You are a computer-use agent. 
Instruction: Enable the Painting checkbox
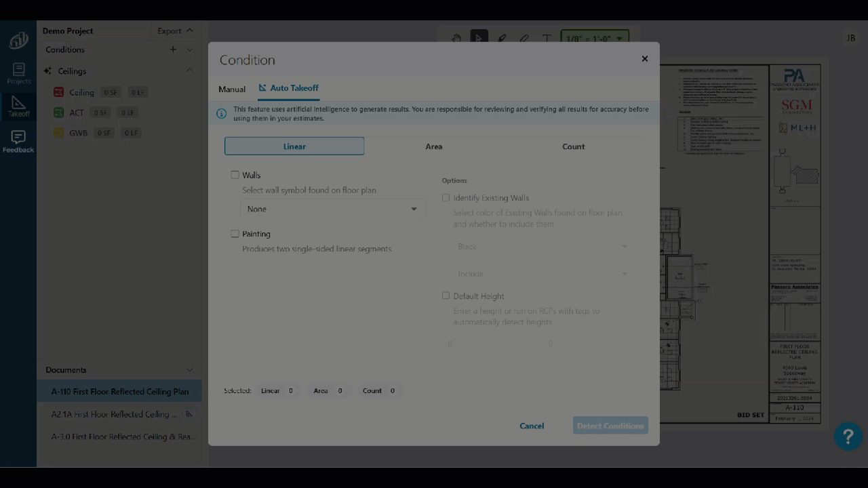pyautogui.click(x=235, y=234)
